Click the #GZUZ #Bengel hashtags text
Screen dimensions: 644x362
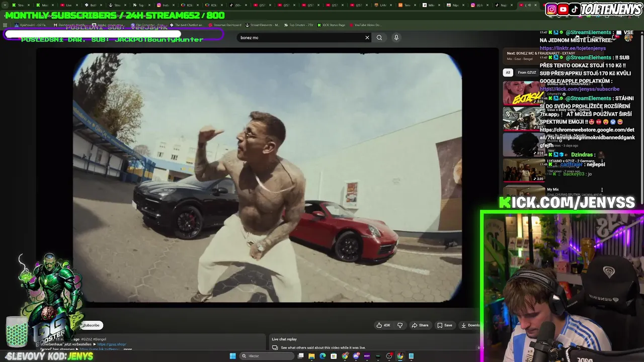pyautogui.click(x=94, y=339)
